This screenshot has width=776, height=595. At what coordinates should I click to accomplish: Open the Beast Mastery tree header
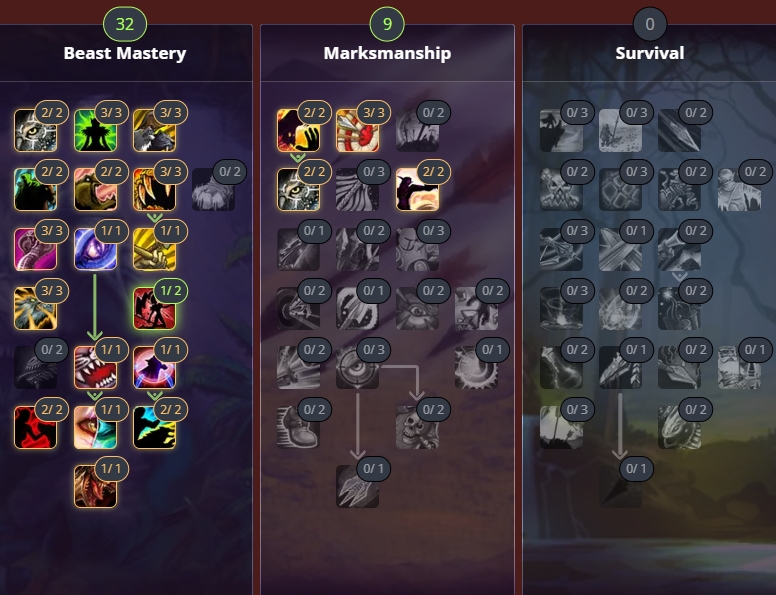coord(125,53)
